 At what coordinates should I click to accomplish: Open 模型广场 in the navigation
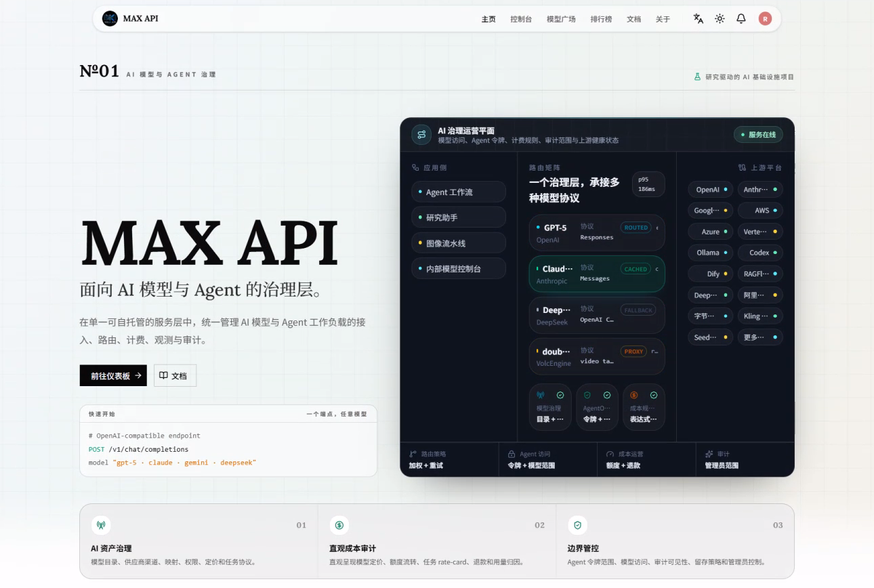coord(561,19)
